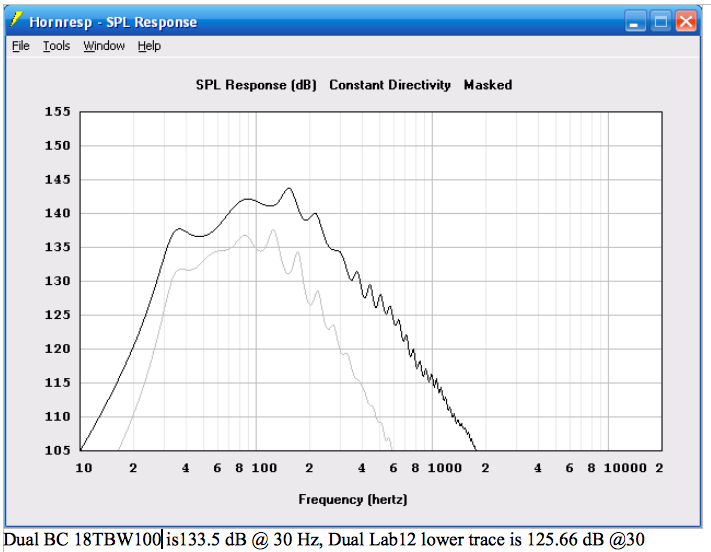
Task: Close the Hornresp SPL Response window
Action: click(686, 21)
